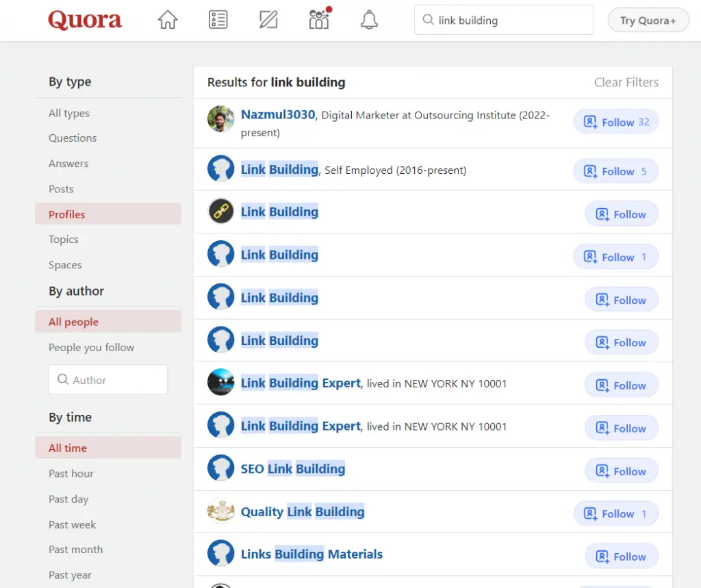701x588 pixels.
Task: Go to Home feed icon
Action: click(x=168, y=20)
